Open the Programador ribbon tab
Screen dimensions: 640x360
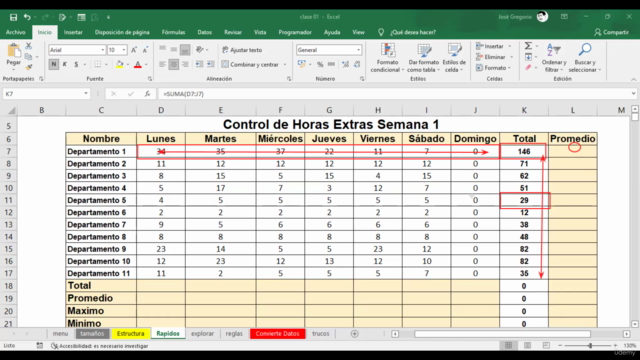(295, 32)
